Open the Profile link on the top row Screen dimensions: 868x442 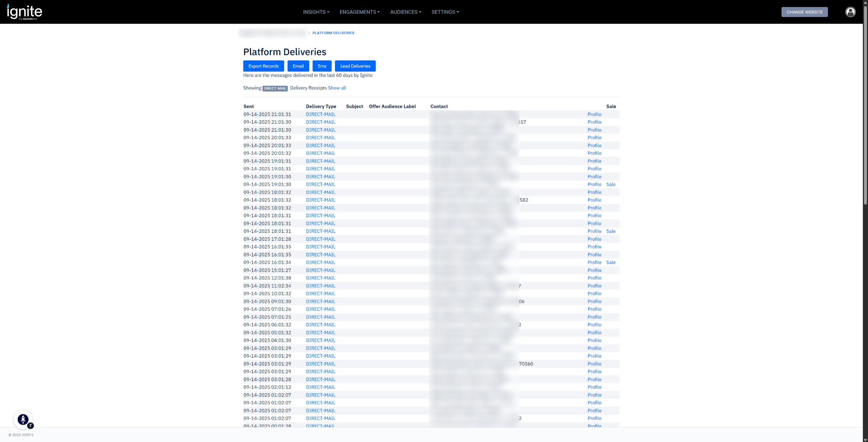coord(594,114)
